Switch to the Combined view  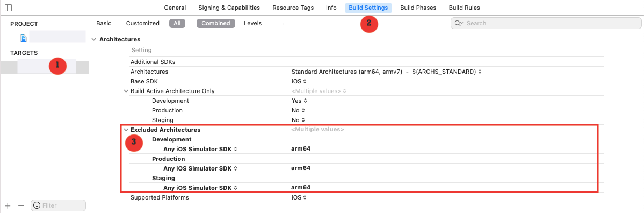pyautogui.click(x=216, y=24)
